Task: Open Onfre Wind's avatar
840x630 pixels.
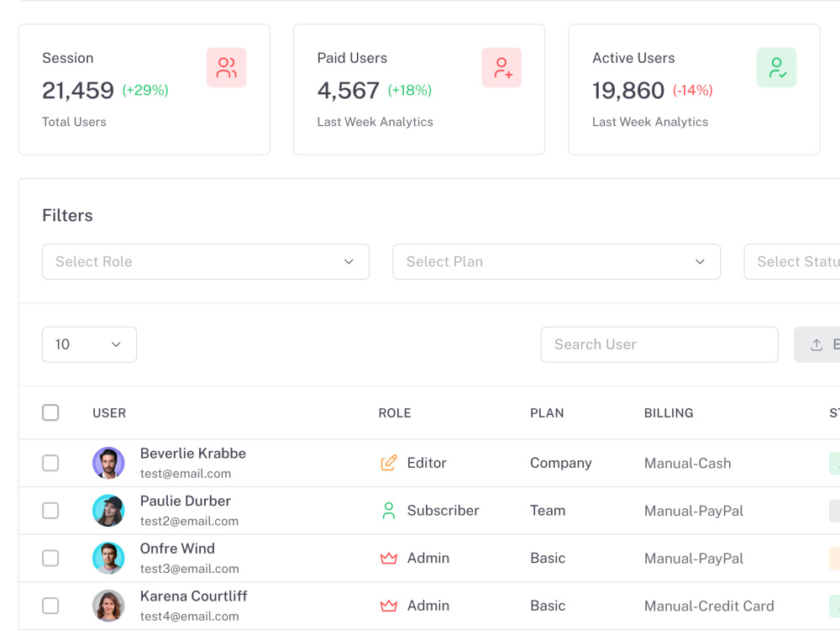Action: 108,559
